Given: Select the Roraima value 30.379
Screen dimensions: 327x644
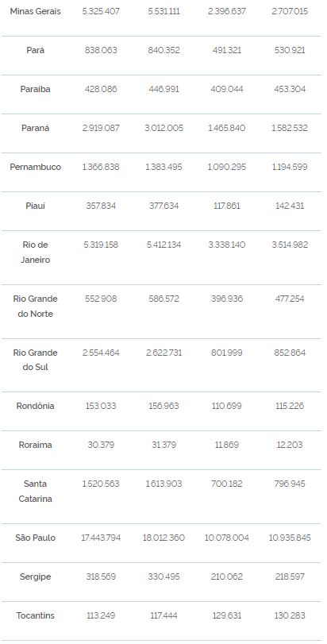Looking at the screenshot, I should click(x=101, y=445).
